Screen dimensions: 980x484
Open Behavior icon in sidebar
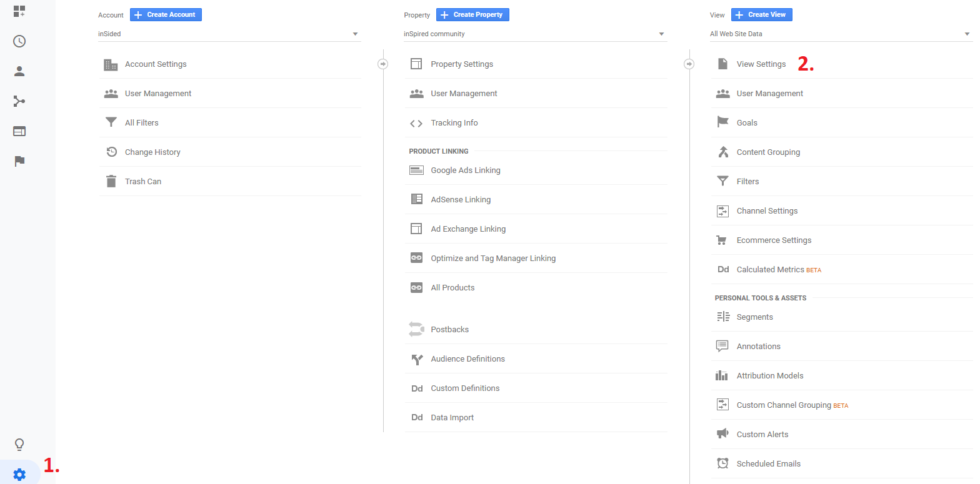coord(19,131)
